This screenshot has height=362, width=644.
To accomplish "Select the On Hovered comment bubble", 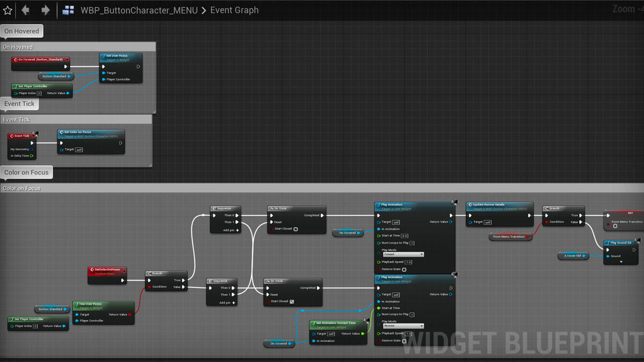I will pos(21,31).
